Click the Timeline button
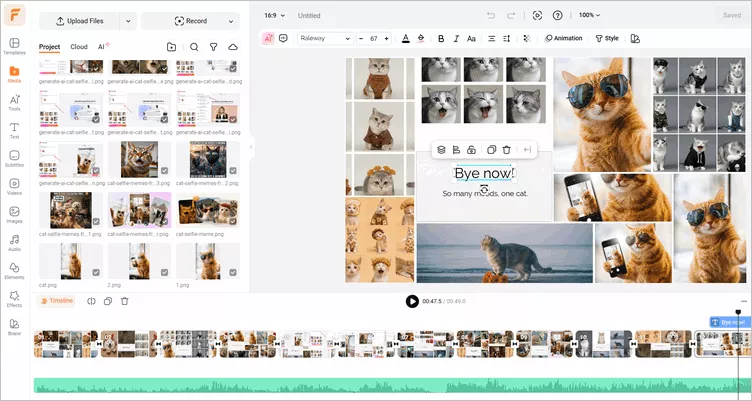This screenshot has width=752, height=401. pos(57,301)
